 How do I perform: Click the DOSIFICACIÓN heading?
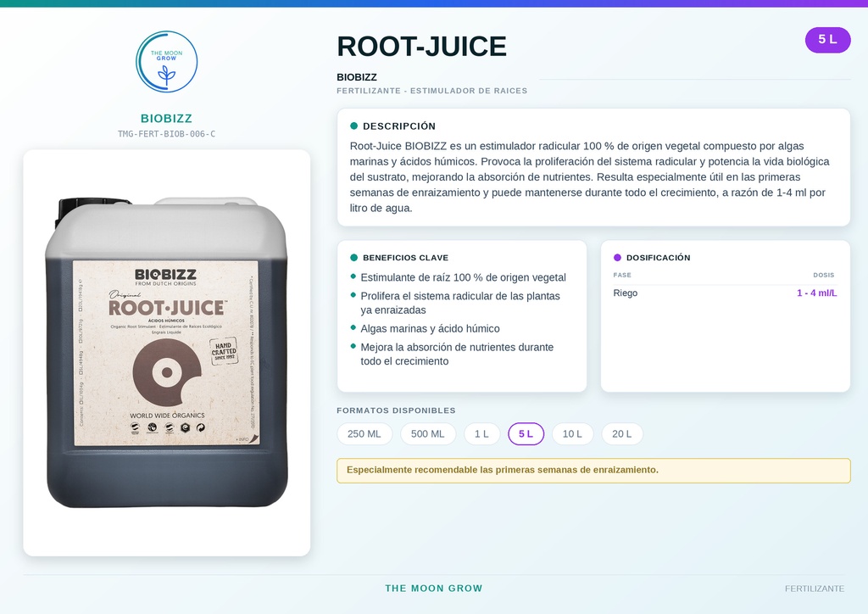(658, 258)
